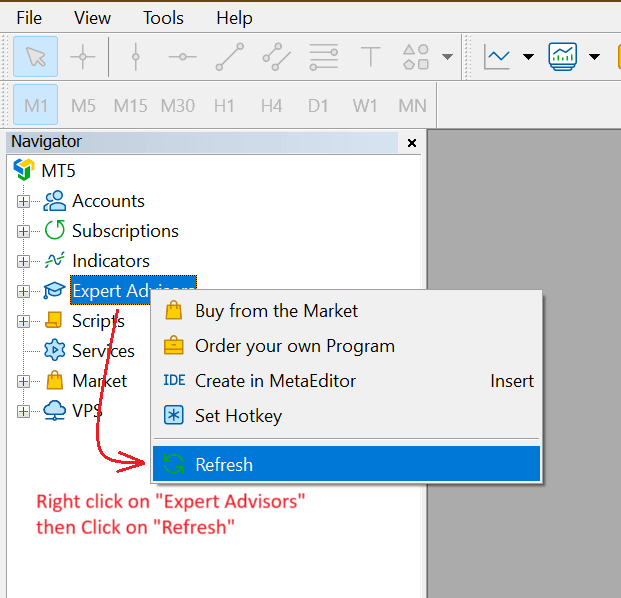
Task: Click the VPS cloud icon
Action: tap(54, 410)
